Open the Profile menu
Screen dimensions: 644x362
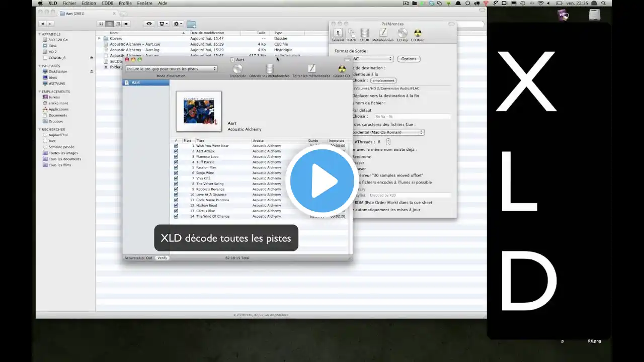coord(125,3)
